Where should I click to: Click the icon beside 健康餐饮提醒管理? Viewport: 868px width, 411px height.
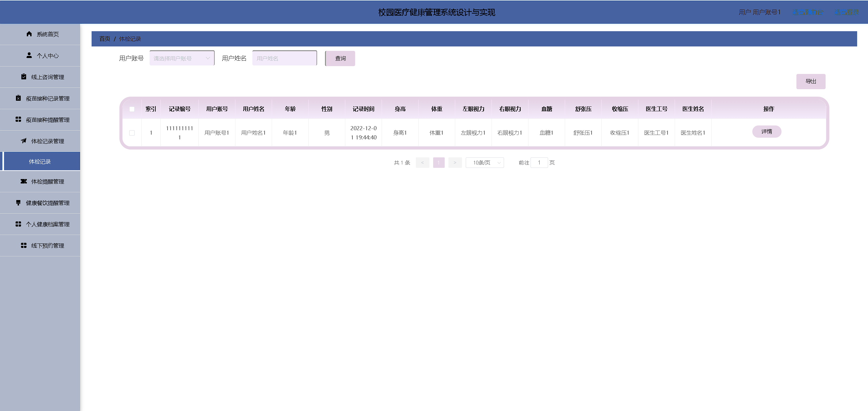point(18,203)
